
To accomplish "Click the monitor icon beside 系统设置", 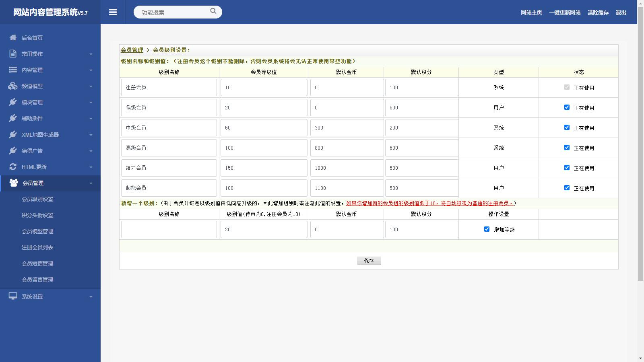I will (x=13, y=296).
